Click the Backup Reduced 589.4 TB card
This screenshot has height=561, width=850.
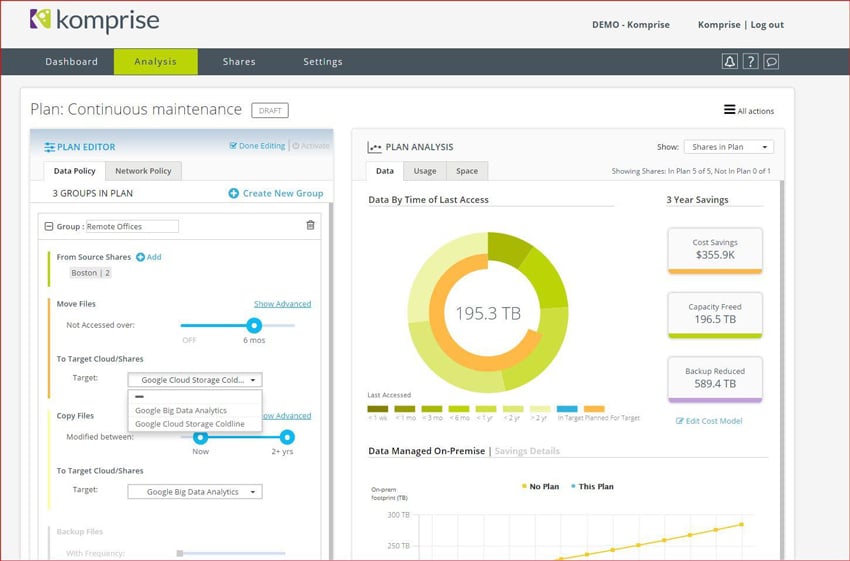point(715,379)
